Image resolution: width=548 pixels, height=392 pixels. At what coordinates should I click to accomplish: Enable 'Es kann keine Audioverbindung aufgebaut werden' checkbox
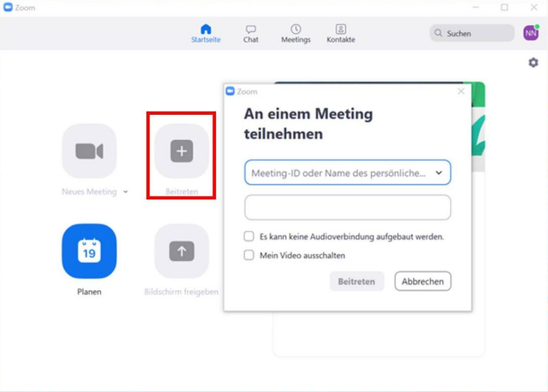pyautogui.click(x=249, y=236)
